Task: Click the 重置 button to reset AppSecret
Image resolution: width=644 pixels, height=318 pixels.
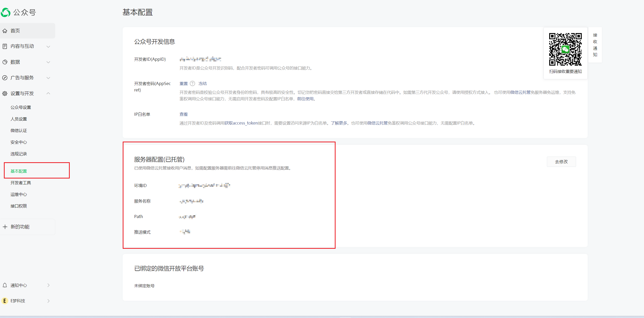Action: coord(184,83)
